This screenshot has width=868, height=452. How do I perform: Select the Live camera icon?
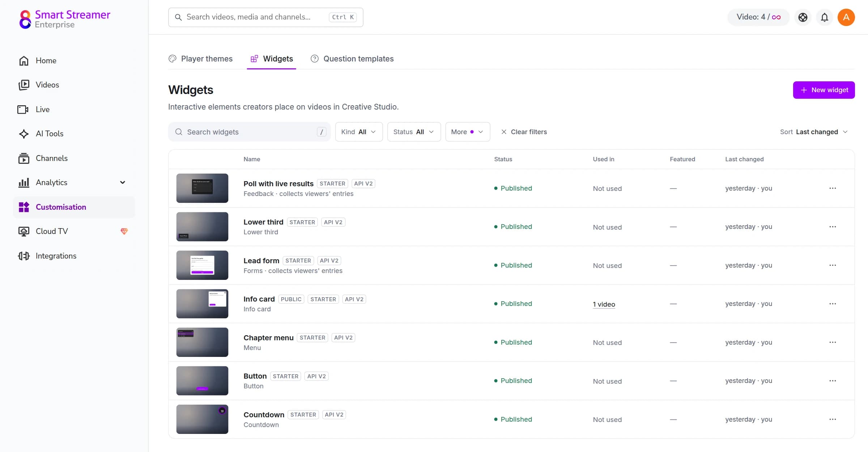23,109
